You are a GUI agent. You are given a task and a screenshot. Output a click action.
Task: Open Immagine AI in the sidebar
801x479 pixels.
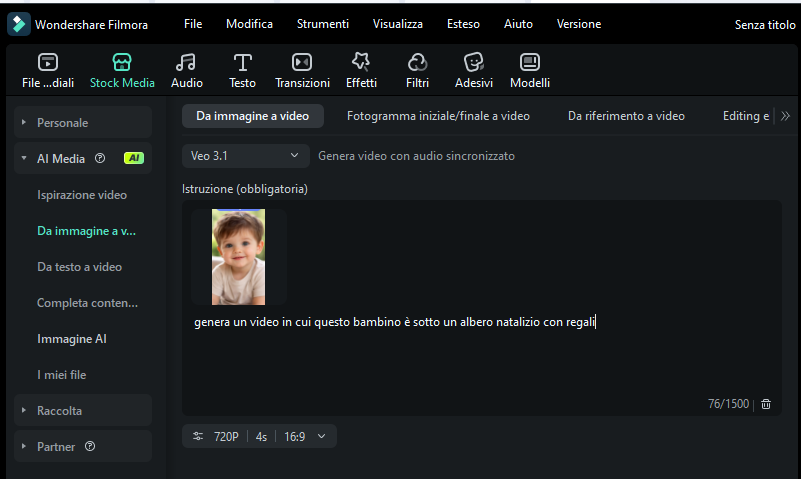[72, 339]
